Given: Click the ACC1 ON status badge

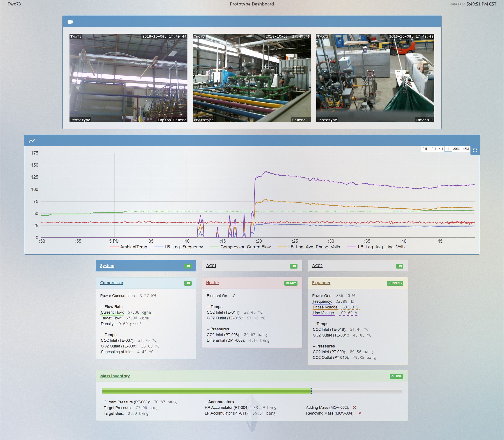Looking at the screenshot, I should click(294, 266).
